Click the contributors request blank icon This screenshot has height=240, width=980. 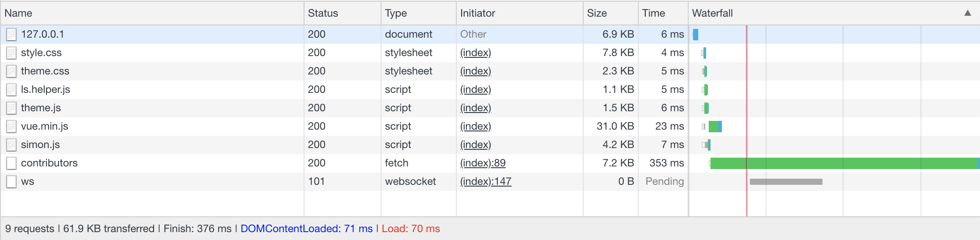pos(11,163)
